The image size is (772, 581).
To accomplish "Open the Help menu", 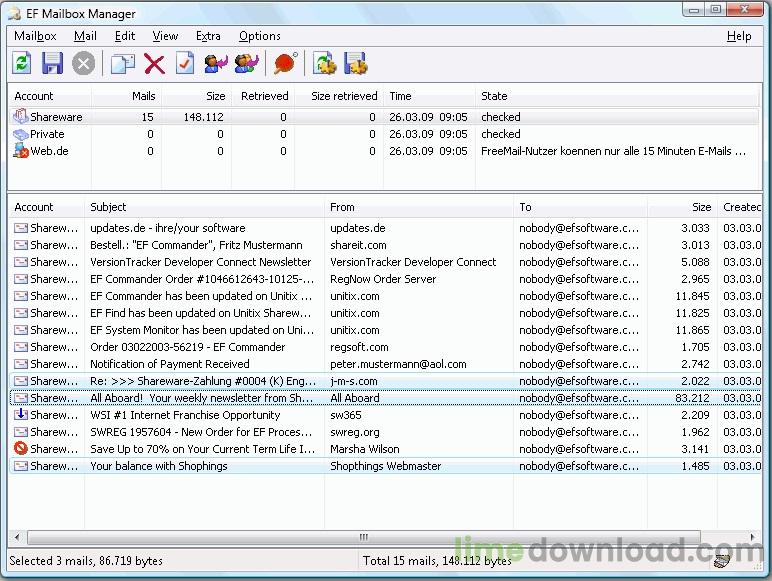I will [x=739, y=36].
